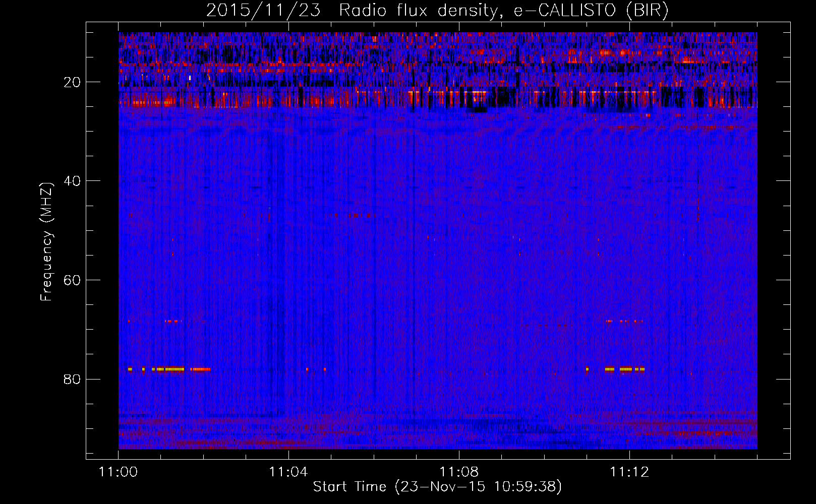Click the '80' frequency tick label
Image resolution: width=816 pixels, height=504 pixels.
[72, 379]
